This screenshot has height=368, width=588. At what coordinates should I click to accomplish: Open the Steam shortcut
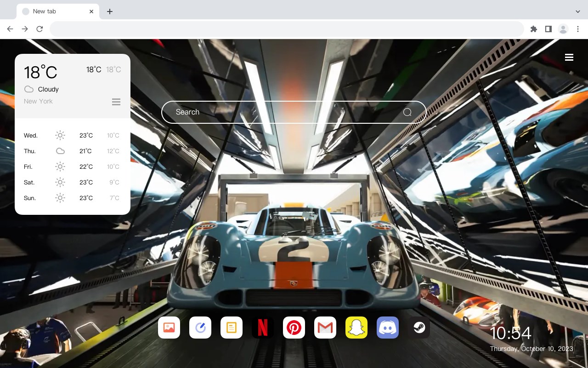coord(419,328)
